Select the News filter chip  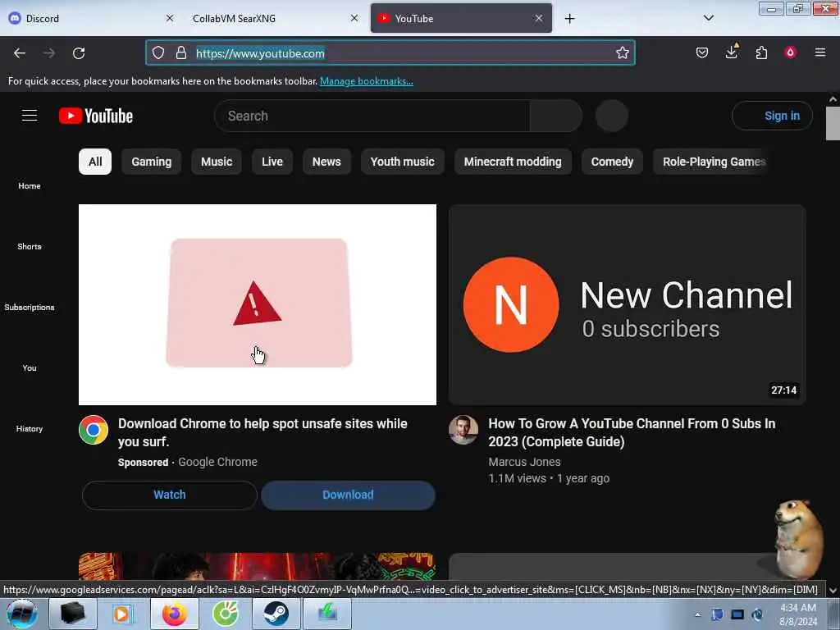[326, 162]
